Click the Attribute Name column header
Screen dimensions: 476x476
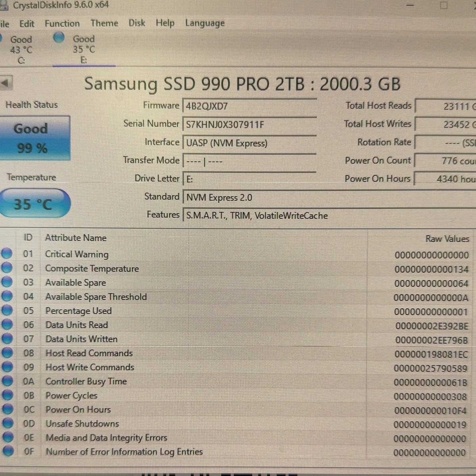click(76, 238)
